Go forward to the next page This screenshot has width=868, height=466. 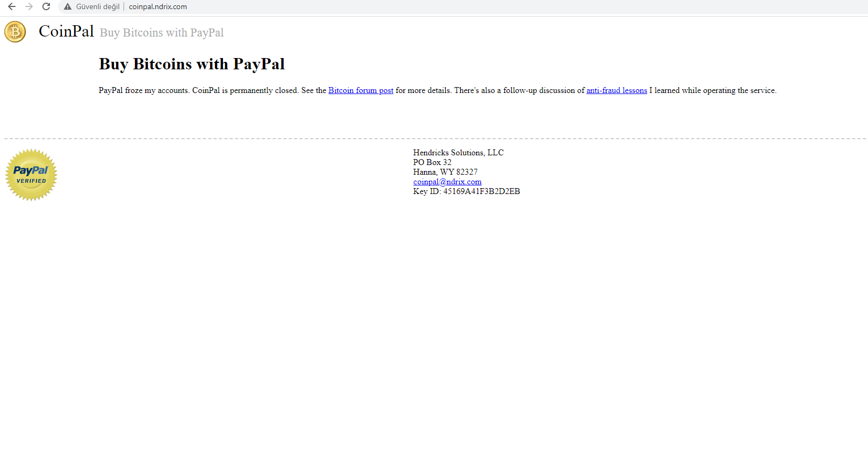tap(29, 6)
